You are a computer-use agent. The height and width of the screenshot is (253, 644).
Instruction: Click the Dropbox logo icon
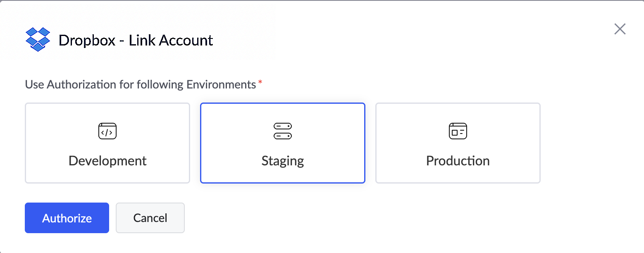pyautogui.click(x=38, y=40)
